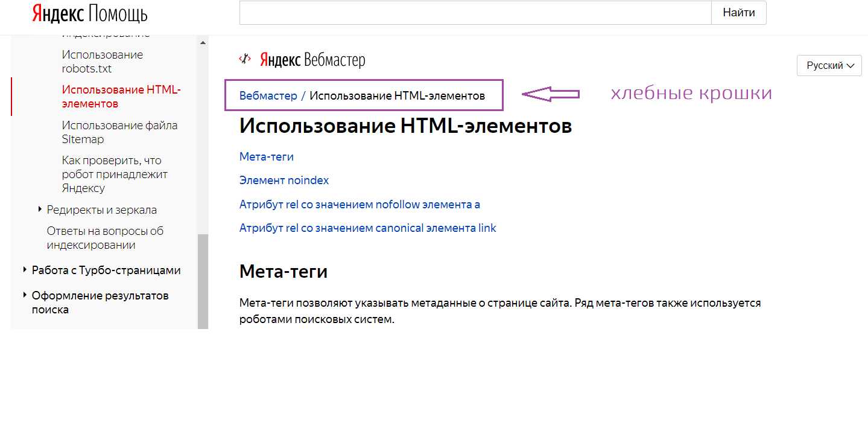This screenshot has height=448, width=868.
Task: Open the Русский language dropdown
Action: pos(829,65)
